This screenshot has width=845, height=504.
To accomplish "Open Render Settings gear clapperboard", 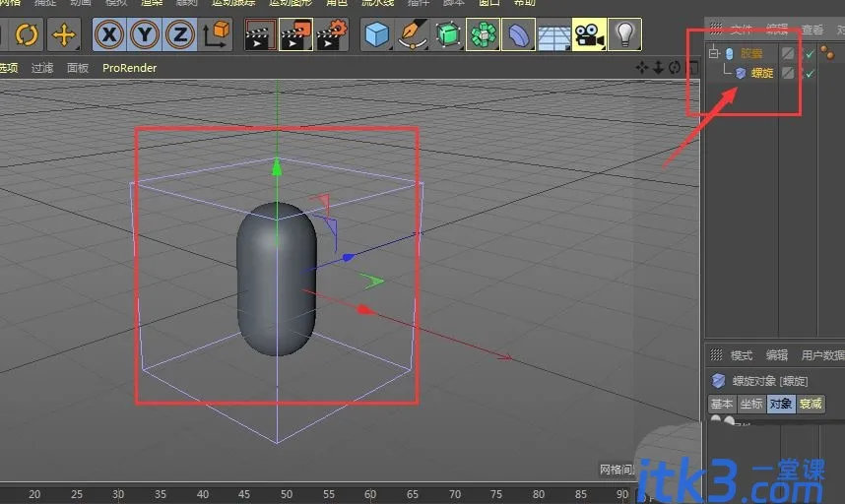I will (x=332, y=35).
